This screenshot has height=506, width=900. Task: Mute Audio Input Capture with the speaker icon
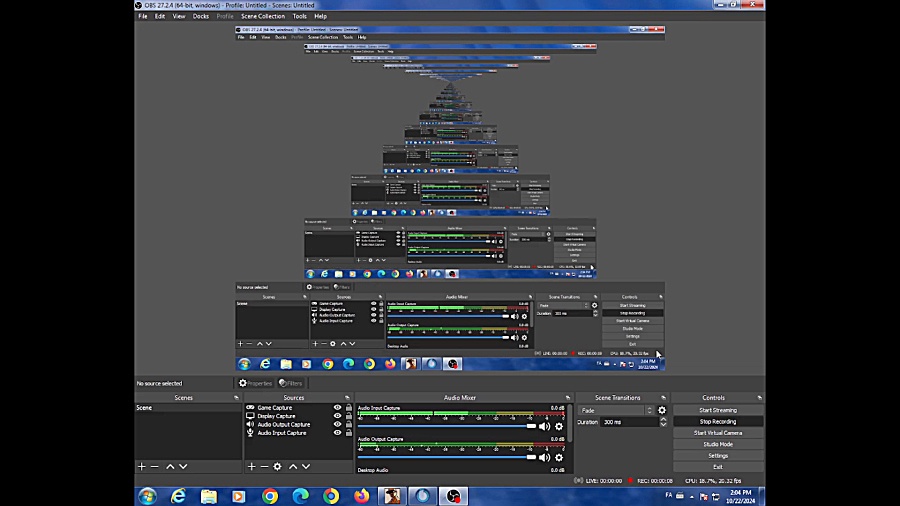(544, 426)
